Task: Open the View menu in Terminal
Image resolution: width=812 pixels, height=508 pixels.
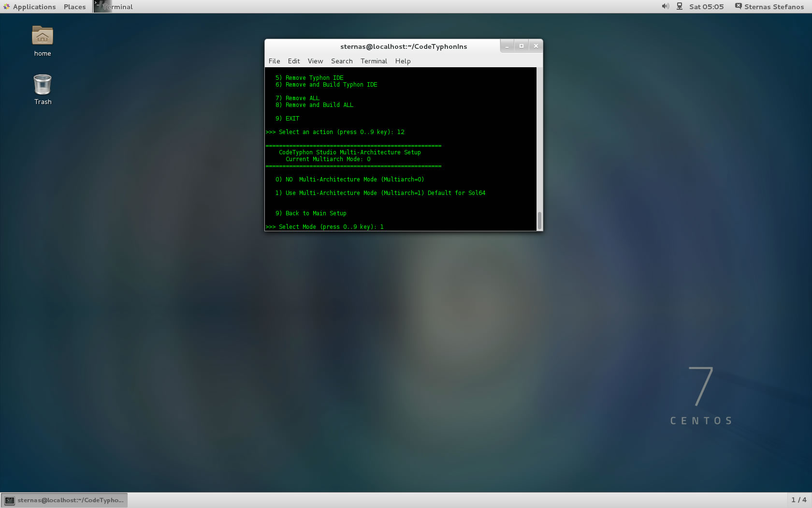Action: coord(315,61)
